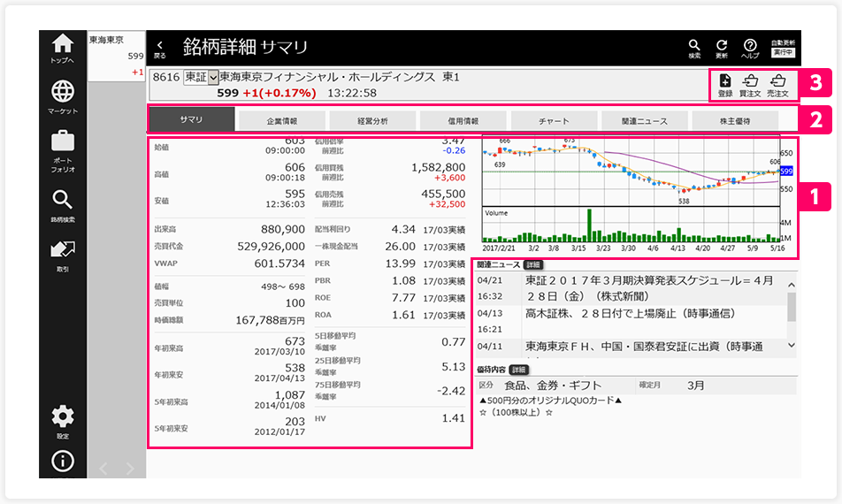Switch to 信用情報 tab
Viewport: 842px width, 504px height.
coord(463,121)
